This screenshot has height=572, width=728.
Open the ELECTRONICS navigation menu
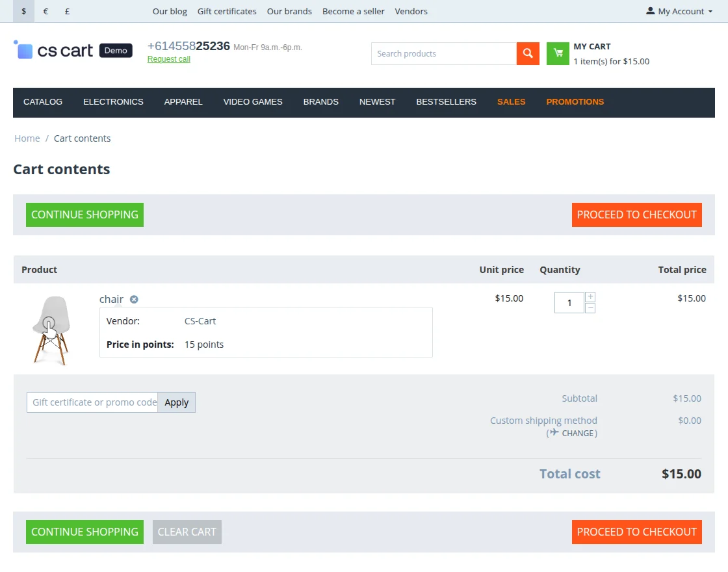click(x=113, y=102)
